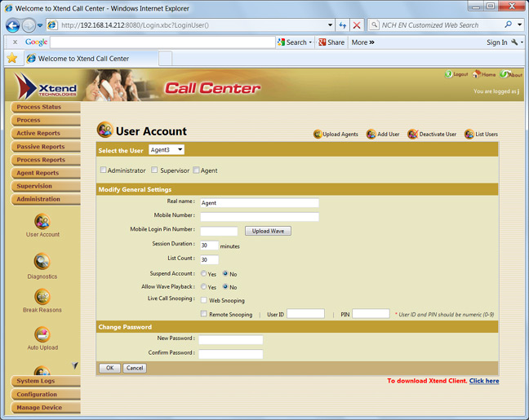Screen dimensions: 529x420
Task: Click the Upload Wave button
Action: point(268,231)
